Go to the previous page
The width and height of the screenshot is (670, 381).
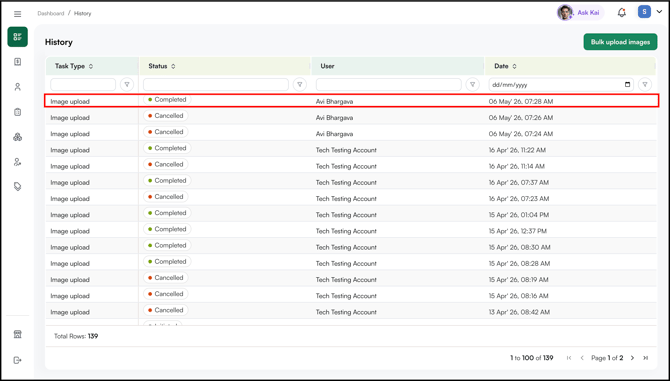tap(582, 358)
